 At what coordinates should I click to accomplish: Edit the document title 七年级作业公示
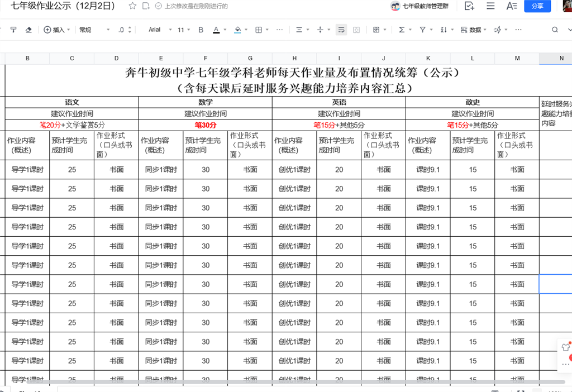tap(63, 6)
